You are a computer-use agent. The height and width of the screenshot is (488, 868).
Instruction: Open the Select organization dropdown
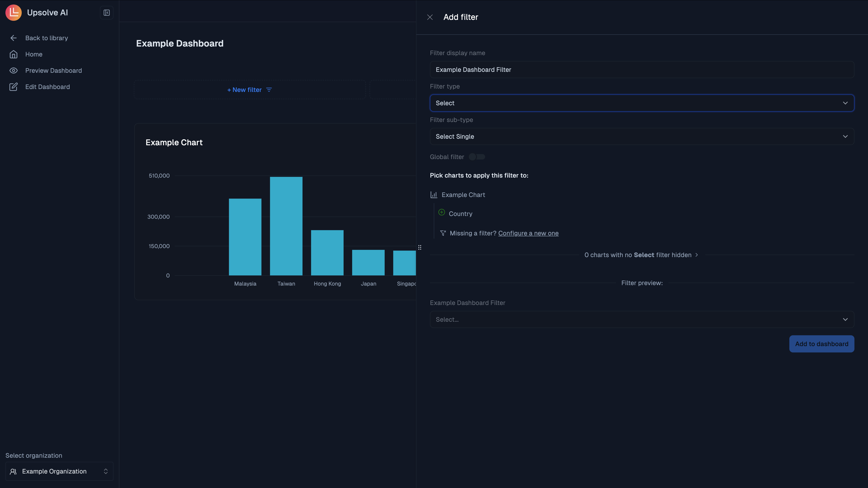[59, 471]
